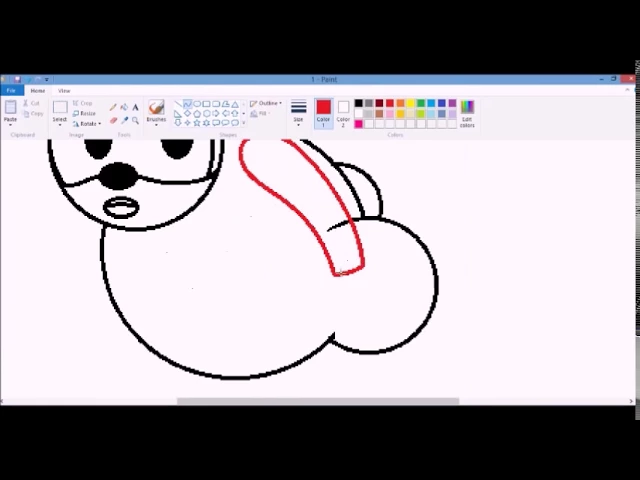
Task: Select the Text tool
Action: pos(135,107)
